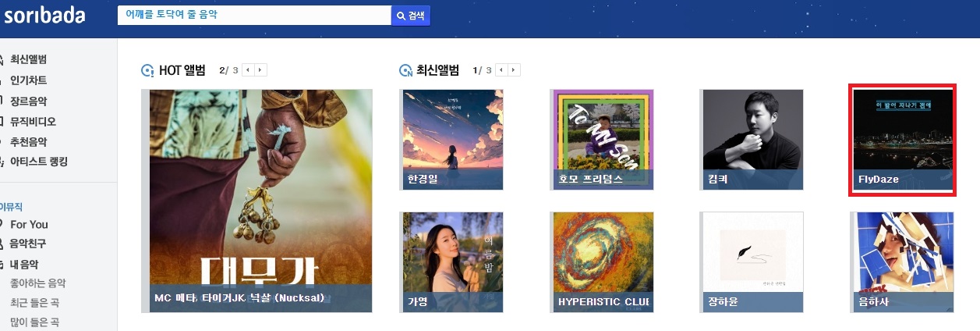Go to next 최신앨범 page arrow
980x331 pixels.
514,70
